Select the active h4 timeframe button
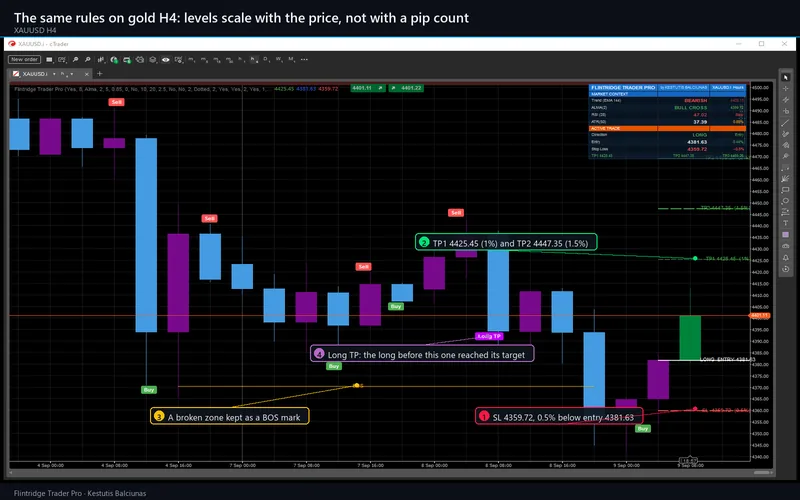The width and height of the screenshot is (800, 500). [254, 59]
